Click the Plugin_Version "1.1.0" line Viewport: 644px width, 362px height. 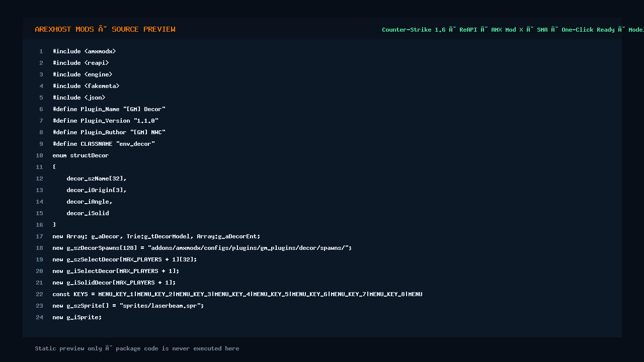pos(105,121)
